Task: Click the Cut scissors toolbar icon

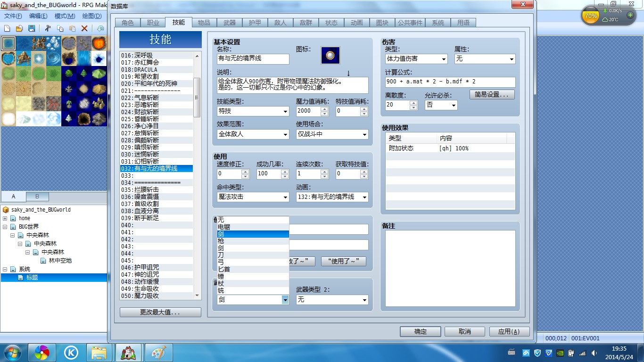Action: coord(48,28)
